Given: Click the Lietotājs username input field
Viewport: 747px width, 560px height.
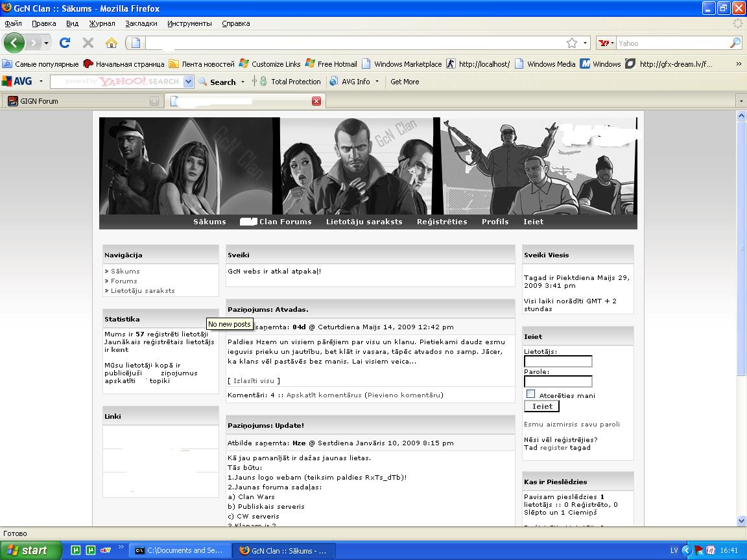Looking at the screenshot, I should (558, 361).
